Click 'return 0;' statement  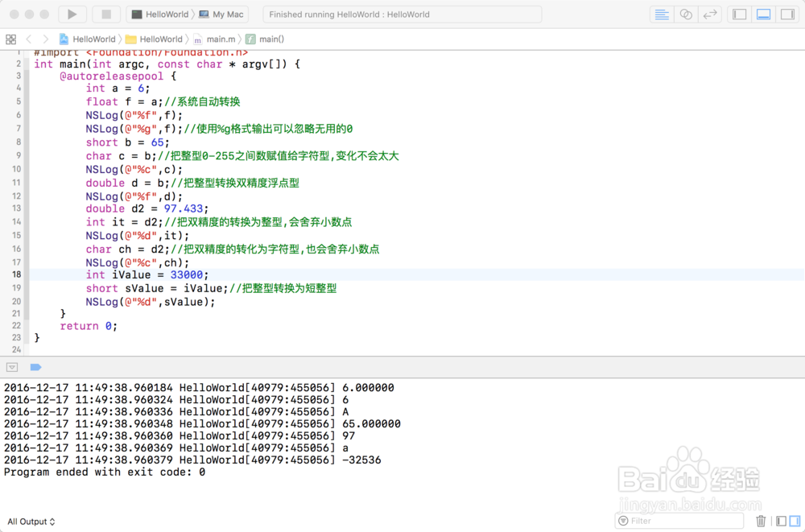[x=89, y=326]
